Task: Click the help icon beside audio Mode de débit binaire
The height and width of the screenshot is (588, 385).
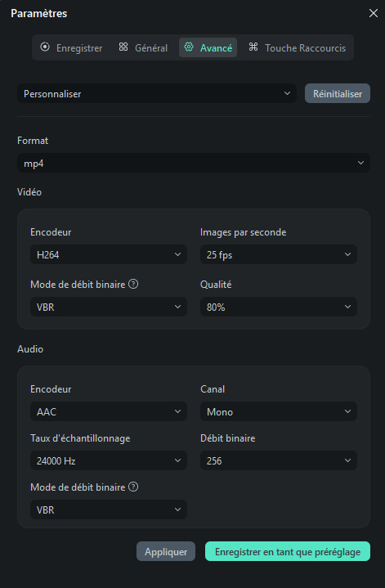Action: [x=133, y=487]
